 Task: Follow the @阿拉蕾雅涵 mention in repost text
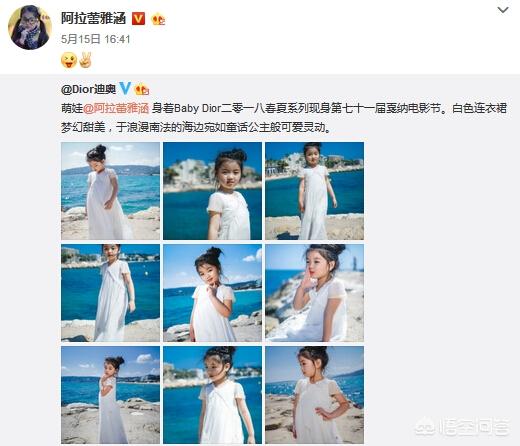tap(116, 109)
